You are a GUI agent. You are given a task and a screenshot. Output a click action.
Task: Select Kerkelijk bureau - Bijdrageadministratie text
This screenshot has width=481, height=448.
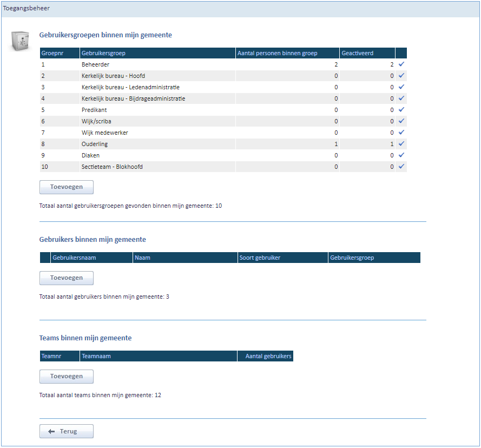click(133, 98)
